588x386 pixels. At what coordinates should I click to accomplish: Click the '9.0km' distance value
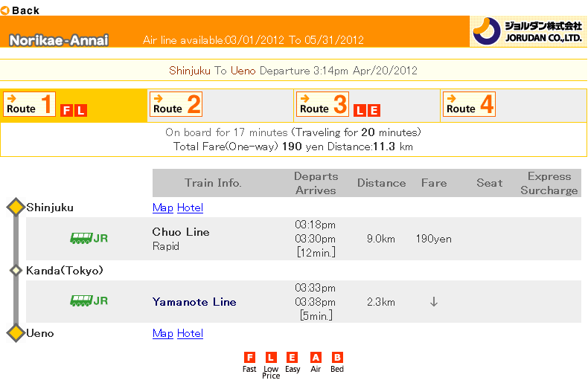tap(381, 239)
